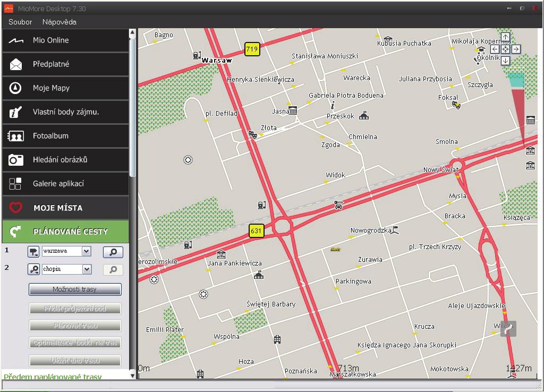Image resolution: width=544 pixels, height=392 pixels.
Task: Open Vlastní body zájmu
Action: coord(65,112)
